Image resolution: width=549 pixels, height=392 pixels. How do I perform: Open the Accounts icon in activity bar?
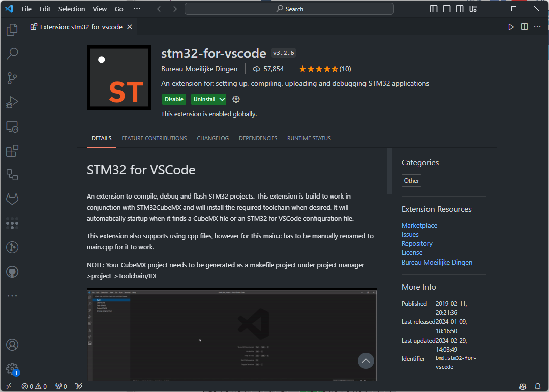pyautogui.click(x=12, y=345)
